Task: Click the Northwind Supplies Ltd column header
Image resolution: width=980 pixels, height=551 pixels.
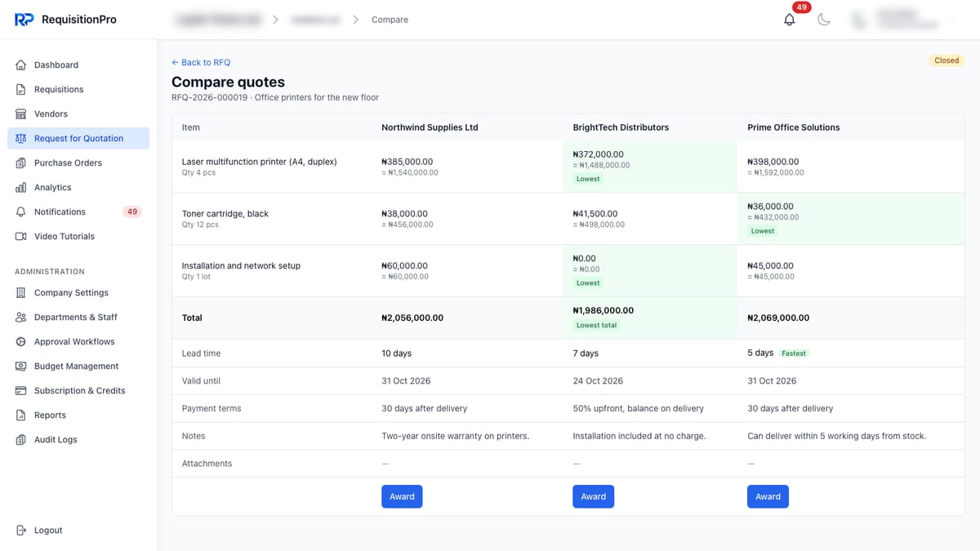Action: 430,127
